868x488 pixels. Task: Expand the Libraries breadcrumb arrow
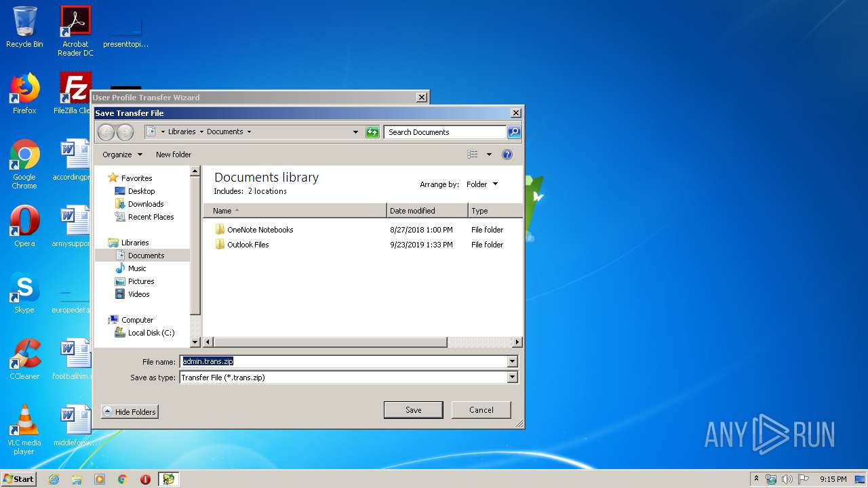click(x=201, y=132)
